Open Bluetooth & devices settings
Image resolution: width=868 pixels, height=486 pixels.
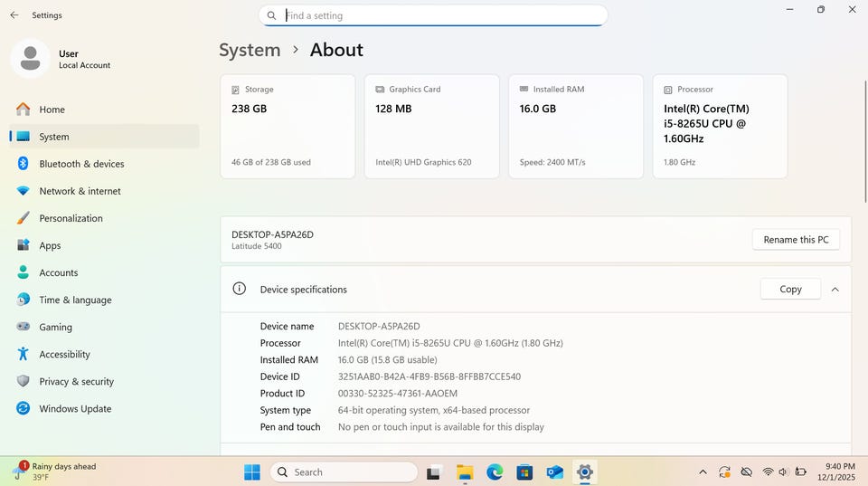[81, 164]
